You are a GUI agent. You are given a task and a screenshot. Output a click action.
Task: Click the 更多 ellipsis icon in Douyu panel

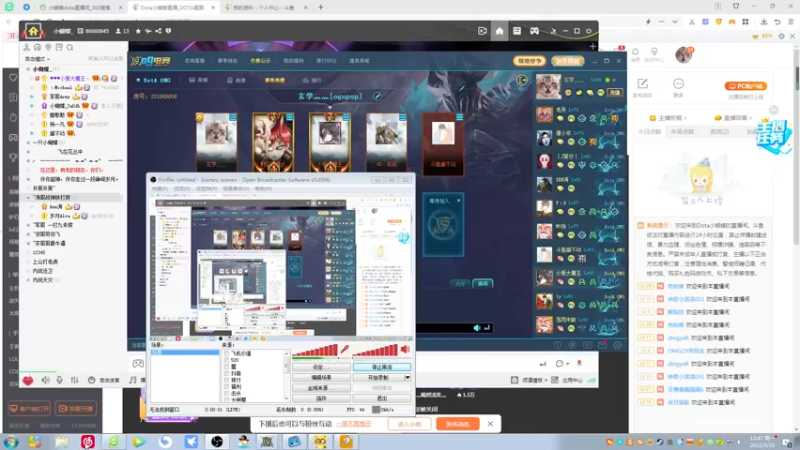pos(678,83)
